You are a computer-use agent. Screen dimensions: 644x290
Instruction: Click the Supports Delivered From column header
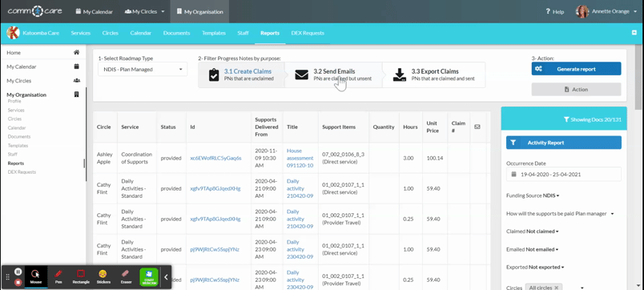[x=267, y=127]
